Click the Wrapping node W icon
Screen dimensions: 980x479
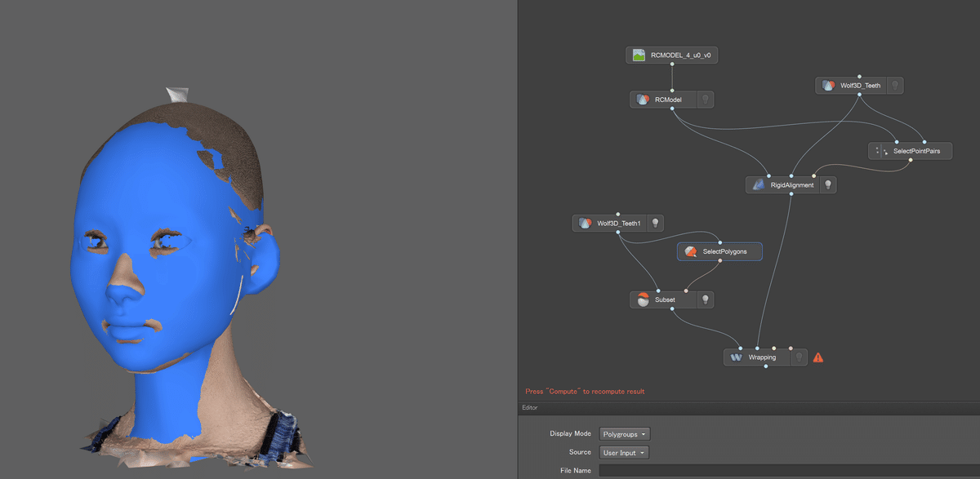tap(736, 357)
